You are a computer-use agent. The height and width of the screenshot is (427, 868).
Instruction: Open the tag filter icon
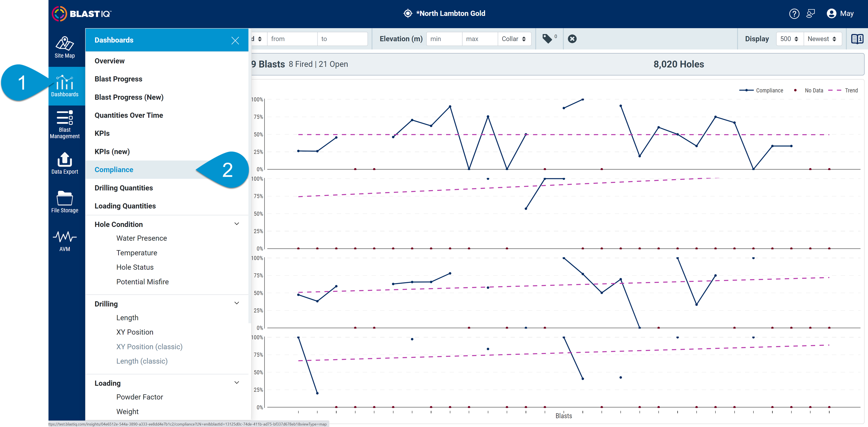click(548, 39)
